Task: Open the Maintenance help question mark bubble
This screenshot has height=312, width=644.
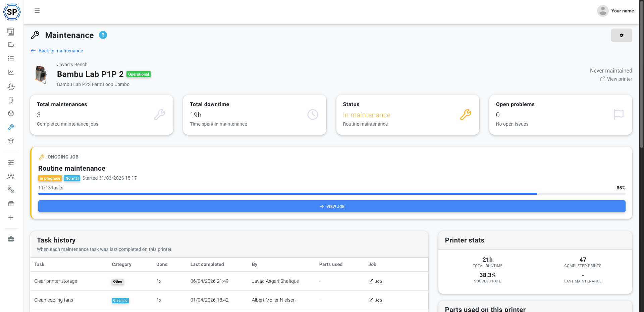Action: [103, 35]
